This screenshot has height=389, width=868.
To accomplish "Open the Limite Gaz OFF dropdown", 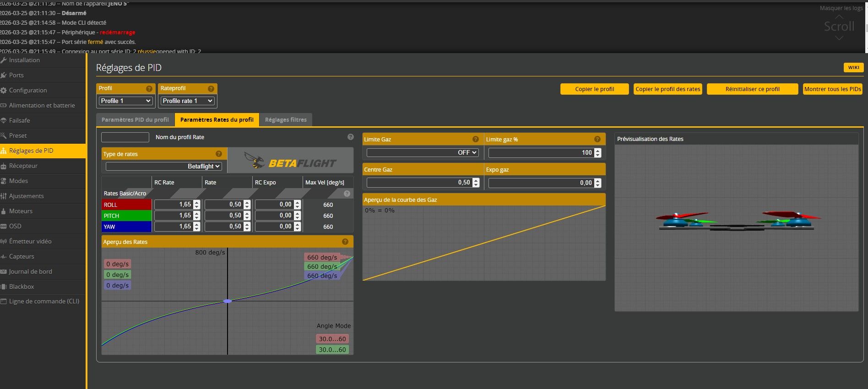I will pos(423,152).
